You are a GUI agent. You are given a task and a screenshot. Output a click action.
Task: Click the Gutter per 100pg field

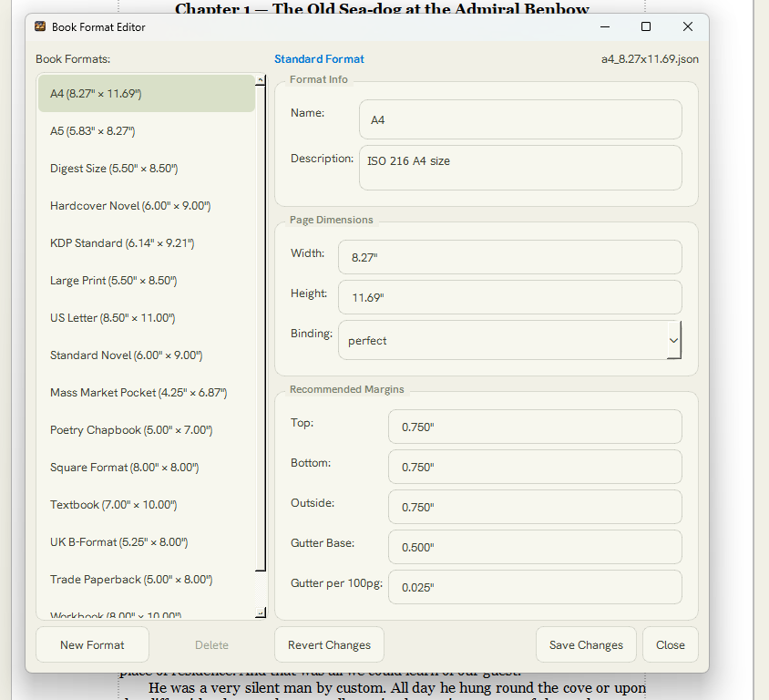coord(535,587)
